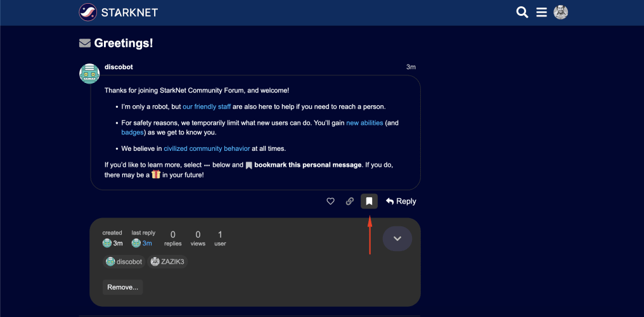Click the gift emoji in the message
The width and height of the screenshot is (644, 317).
(156, 174)
